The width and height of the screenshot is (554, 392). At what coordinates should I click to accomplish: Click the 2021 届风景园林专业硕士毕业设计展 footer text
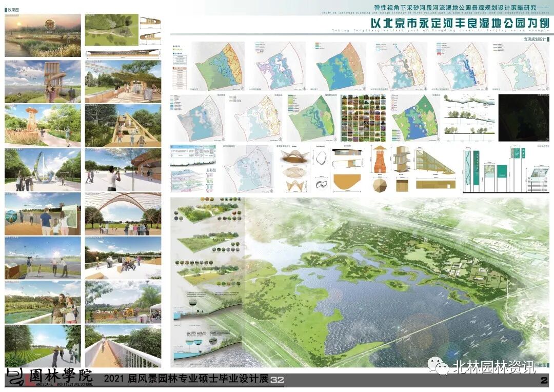(x=186, y=379)
